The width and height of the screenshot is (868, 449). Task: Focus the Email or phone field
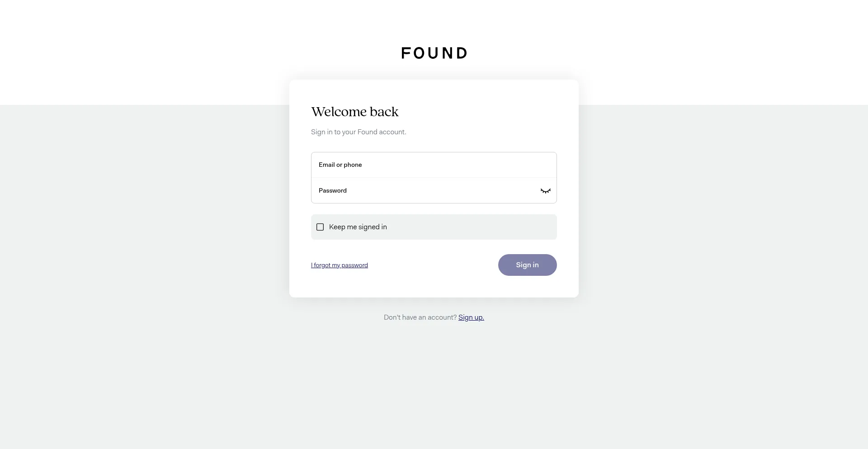[434, 165]
